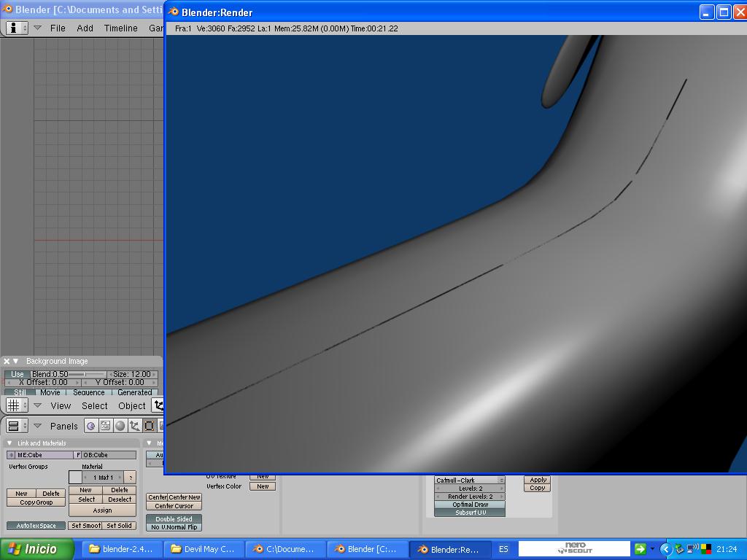Viewport: 747px width, 560px height.
Task: Click the Apply modifier button
Action: click(538, 480)
